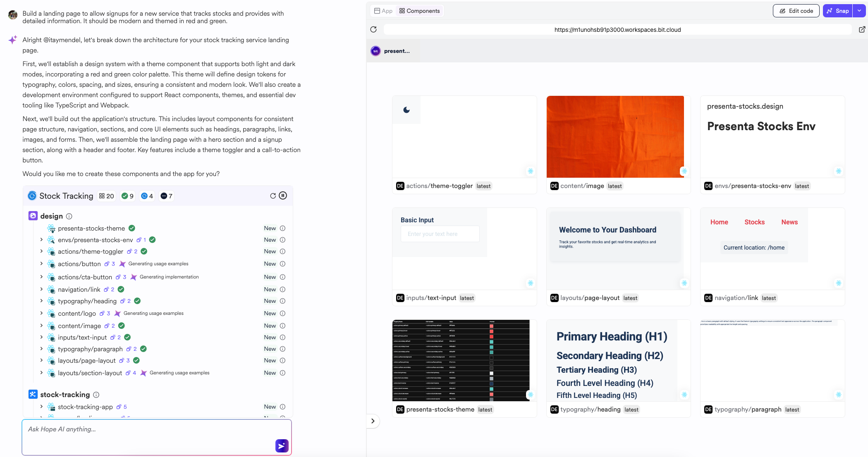
Task: Expand side panel with chevron arrow
Action: click(x=373, y=421)
